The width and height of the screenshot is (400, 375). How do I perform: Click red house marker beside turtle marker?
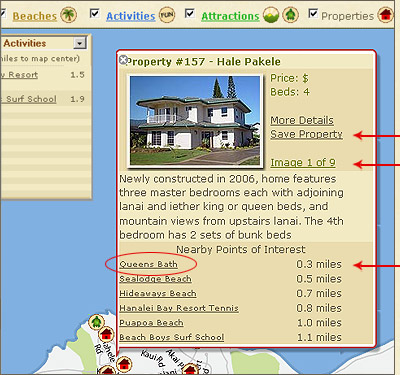[106, 334]
